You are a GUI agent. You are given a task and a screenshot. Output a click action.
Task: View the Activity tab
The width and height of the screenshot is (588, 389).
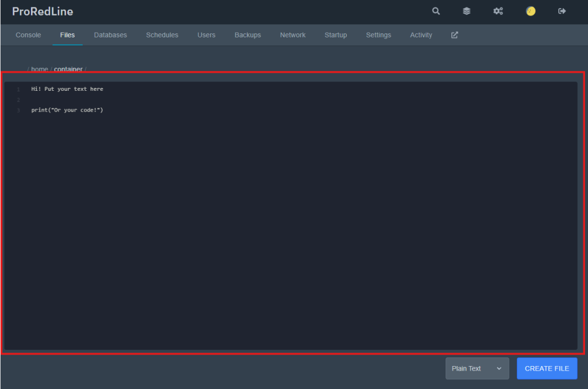[x=421, y=35]
